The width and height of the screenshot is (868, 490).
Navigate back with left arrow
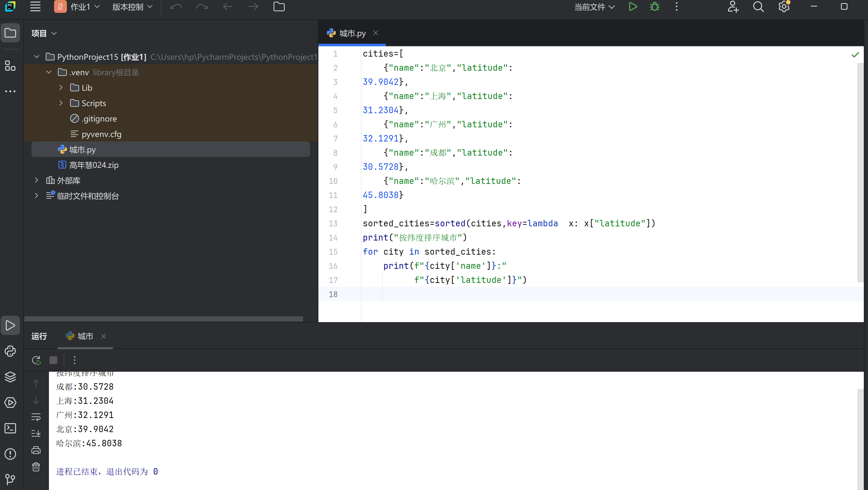(228, 7)
